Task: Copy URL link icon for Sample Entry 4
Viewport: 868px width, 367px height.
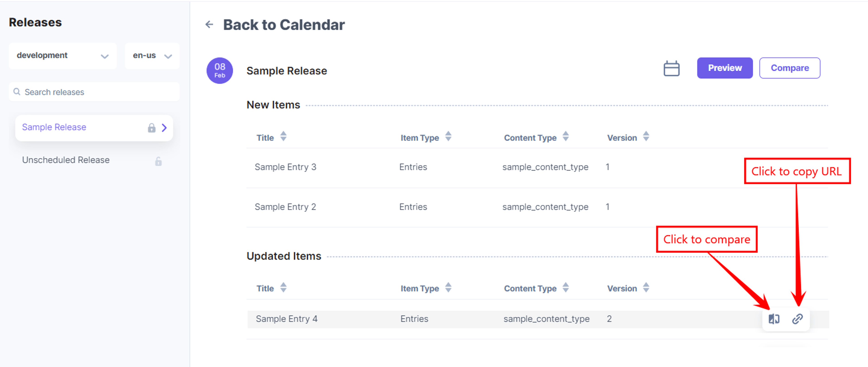Action: tap(797, 318)
